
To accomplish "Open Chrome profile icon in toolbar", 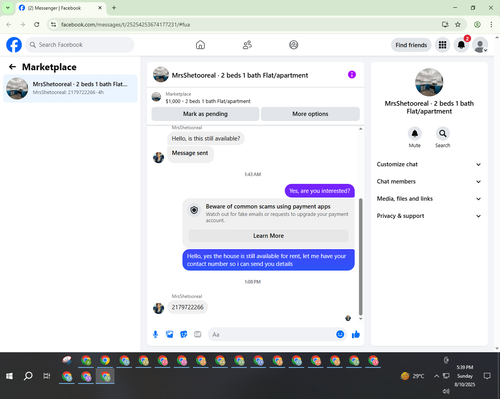I will pos(477,24).
